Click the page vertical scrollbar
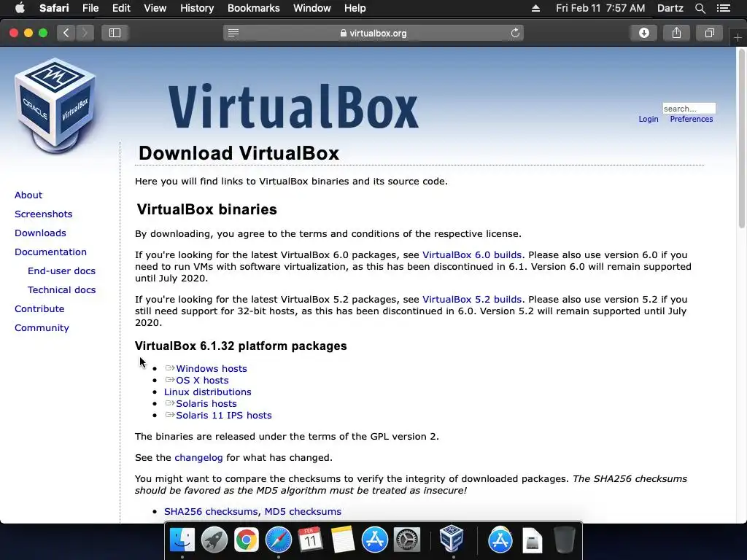The height and width of the screenshot is (560, 747). pos(741,138)
